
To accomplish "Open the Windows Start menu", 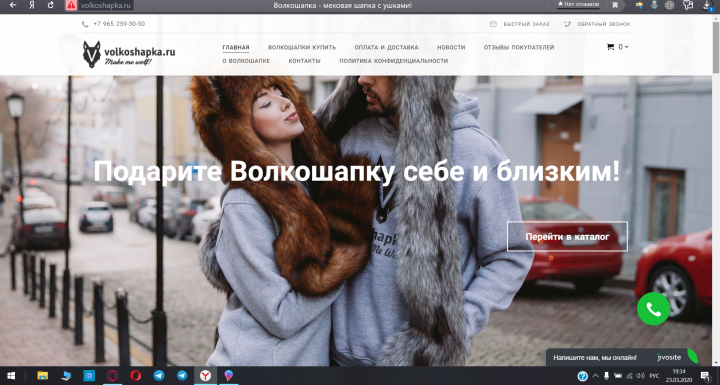I will [x=11, y=376].
